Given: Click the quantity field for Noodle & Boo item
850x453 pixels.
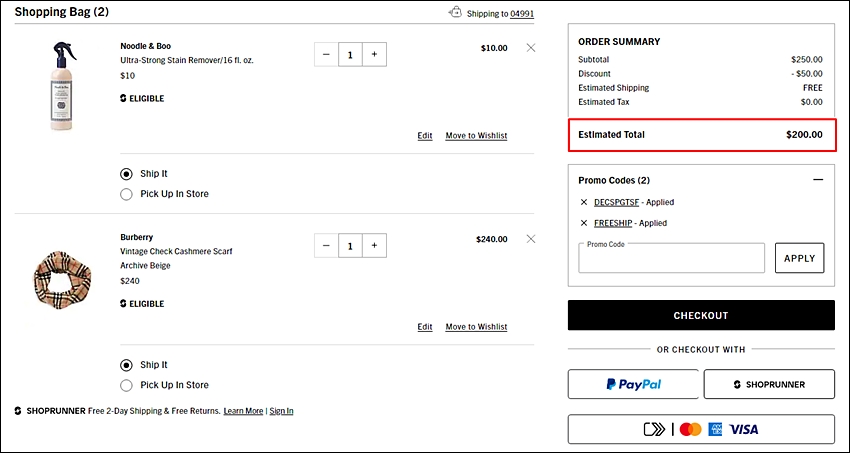Looking at the screenshot, I should pos(350,54).
